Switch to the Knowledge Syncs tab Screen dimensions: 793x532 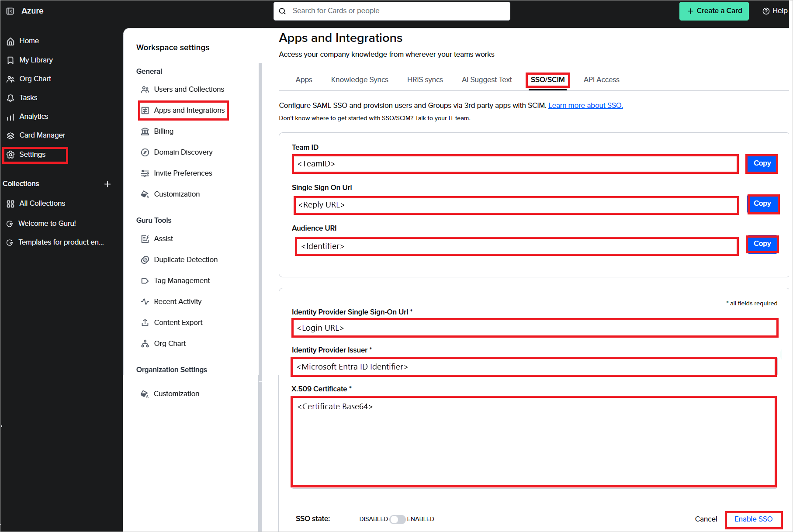(x=360, y=79)
